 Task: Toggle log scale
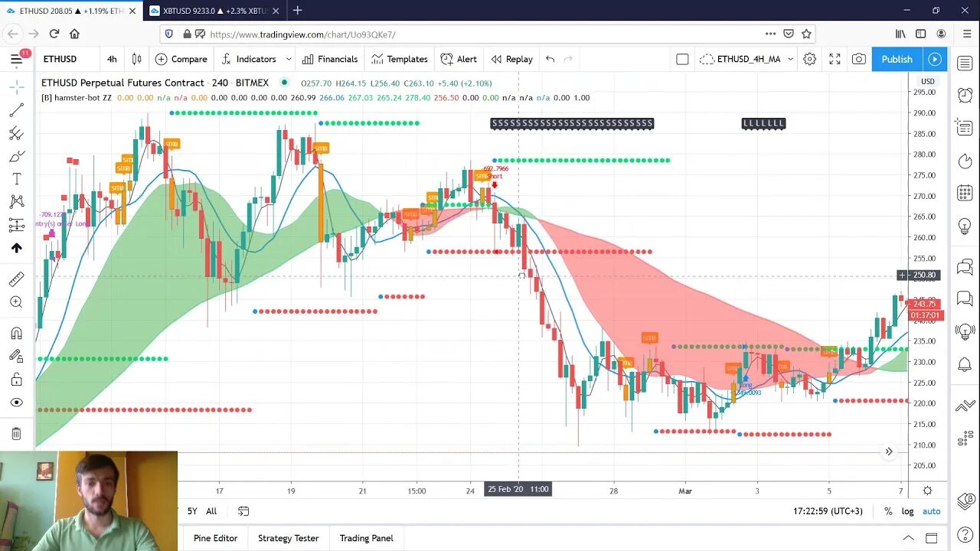point(907,511)
